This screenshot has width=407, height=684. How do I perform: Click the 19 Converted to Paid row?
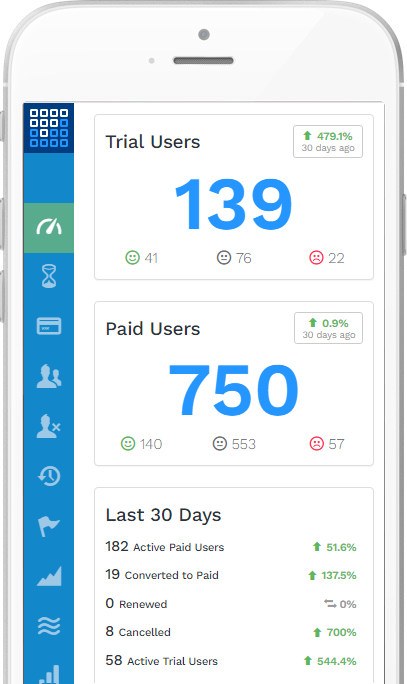click(x=231, y=575)
